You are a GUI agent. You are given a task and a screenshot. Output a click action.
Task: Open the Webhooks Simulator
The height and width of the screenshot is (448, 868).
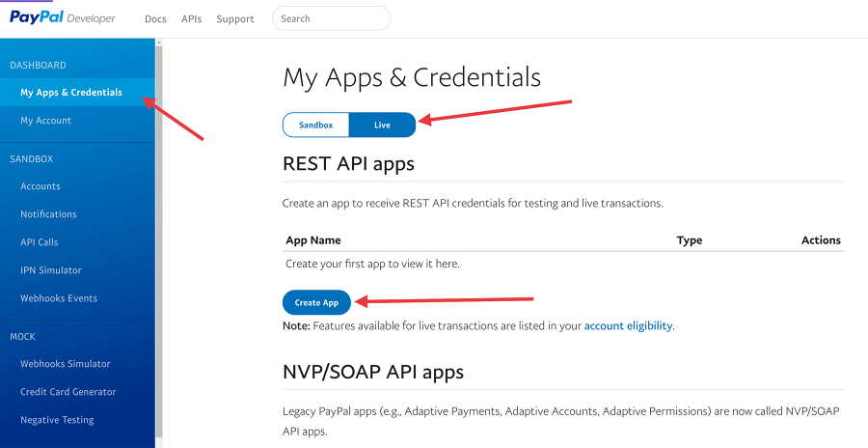coord(66,364)
